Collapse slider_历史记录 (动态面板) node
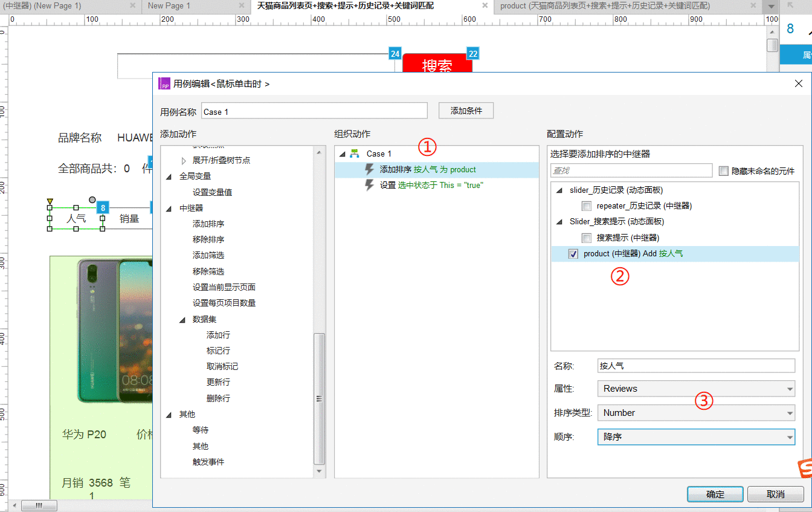 pyautogui.click(x=559, y=190)
